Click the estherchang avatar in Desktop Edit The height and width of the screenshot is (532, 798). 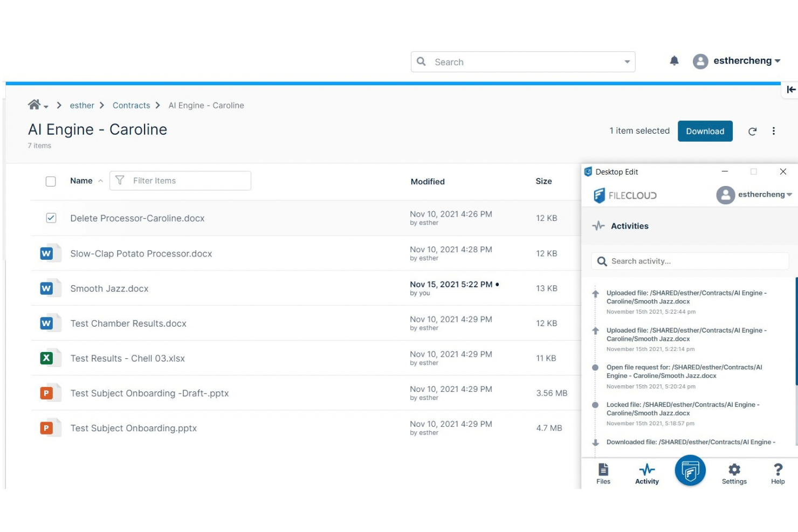(726, 195)
